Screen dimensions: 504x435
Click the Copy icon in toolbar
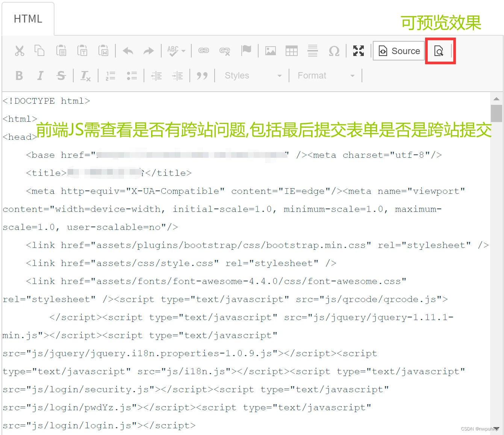click(39, 51)
